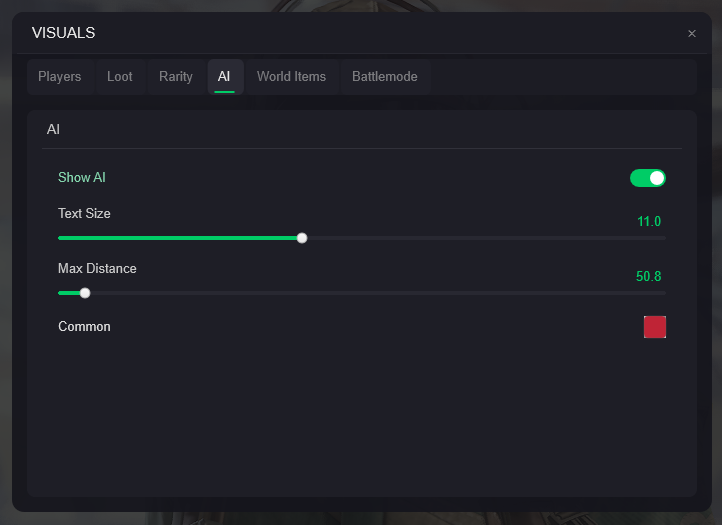Viewport: 722px width, 525px height.
Task: Click the Text Size slider handle
Action: coord(302,238)
